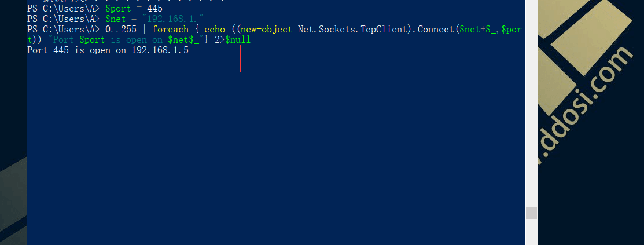Click the prompt beginning the third command line
The width and height of the screenshot is (644, 245).
coord(63,30)
